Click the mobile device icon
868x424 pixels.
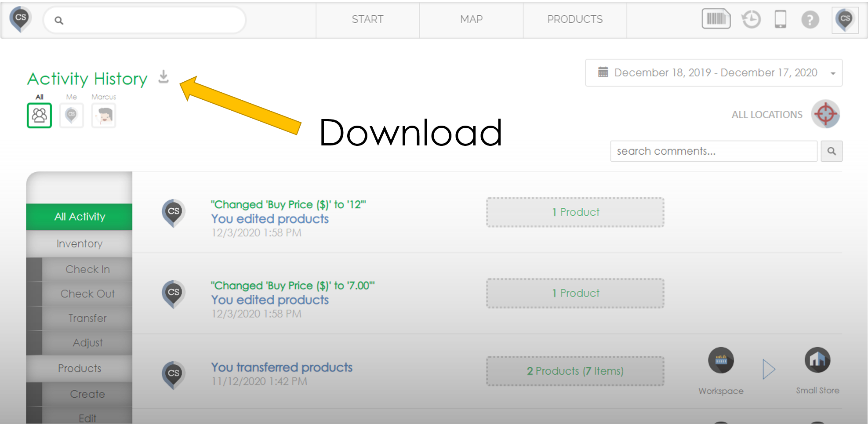click(x=780, y=19)
